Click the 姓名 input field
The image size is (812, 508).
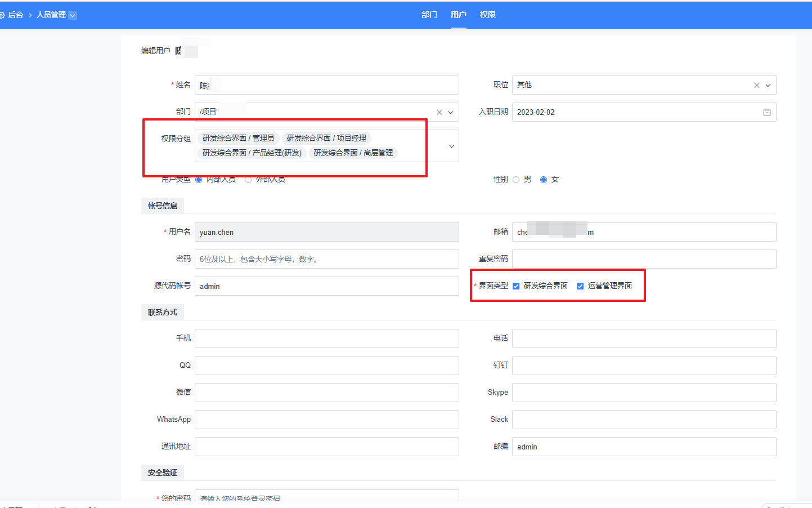click(x=327, y=85)
